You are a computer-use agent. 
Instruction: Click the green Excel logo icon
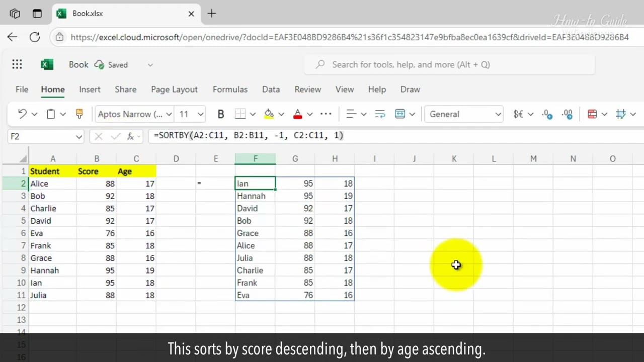pos(47,64)
